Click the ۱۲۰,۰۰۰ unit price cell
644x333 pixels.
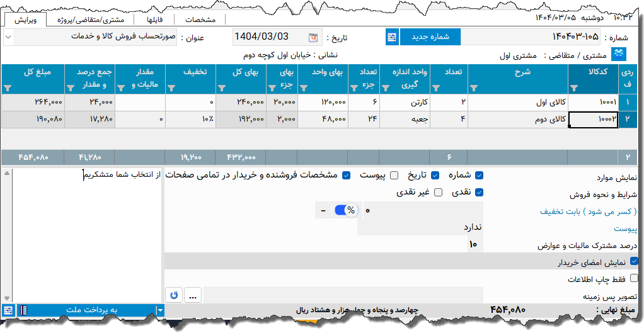tap(323, 103)
